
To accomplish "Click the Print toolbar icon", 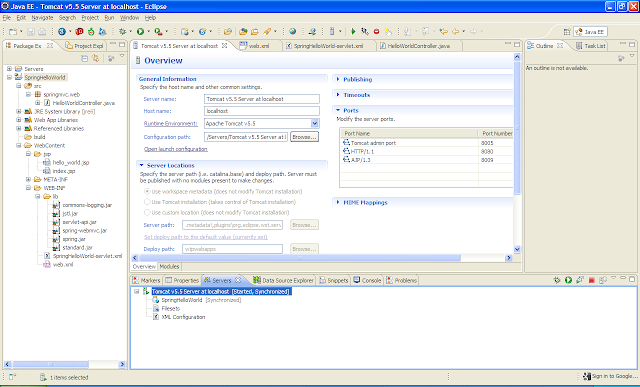I will pos(42,31).
